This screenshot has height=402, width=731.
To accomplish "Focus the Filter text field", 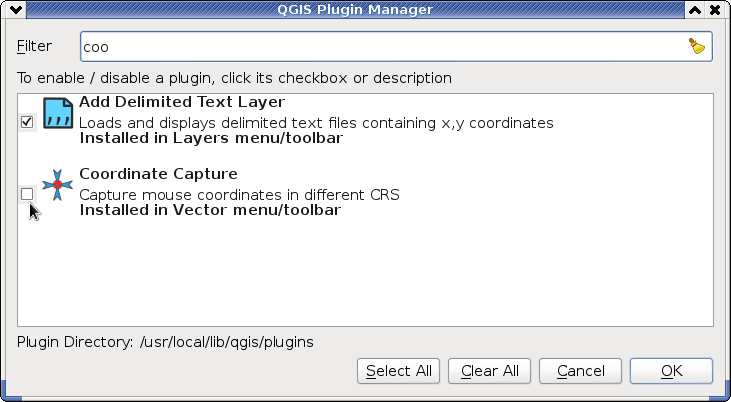I will click(x=396, y=47).
